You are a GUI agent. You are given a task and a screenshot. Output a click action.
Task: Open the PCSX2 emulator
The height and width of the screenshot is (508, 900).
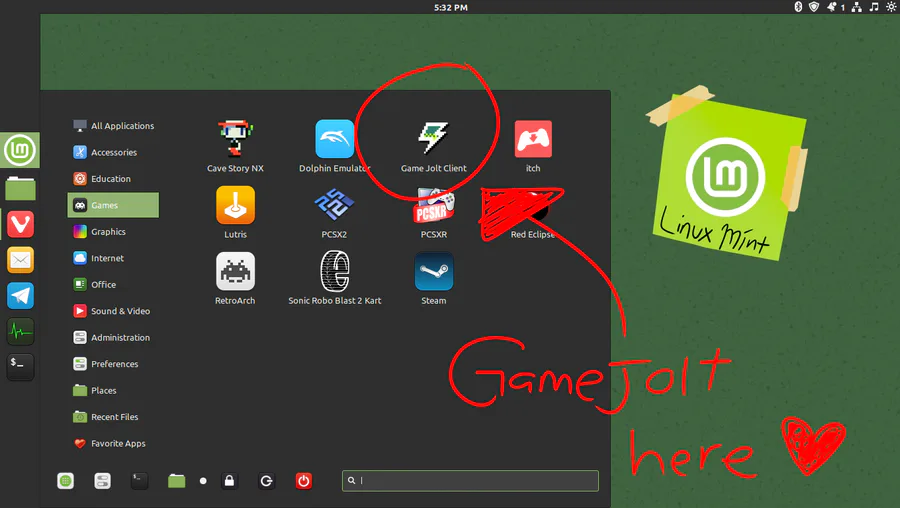pos(335,212)
